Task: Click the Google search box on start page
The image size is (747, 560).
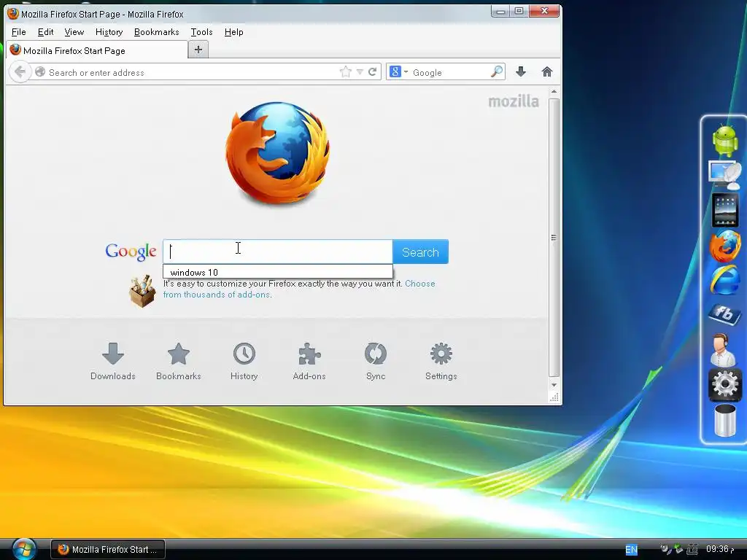Action: pos(278,252)
